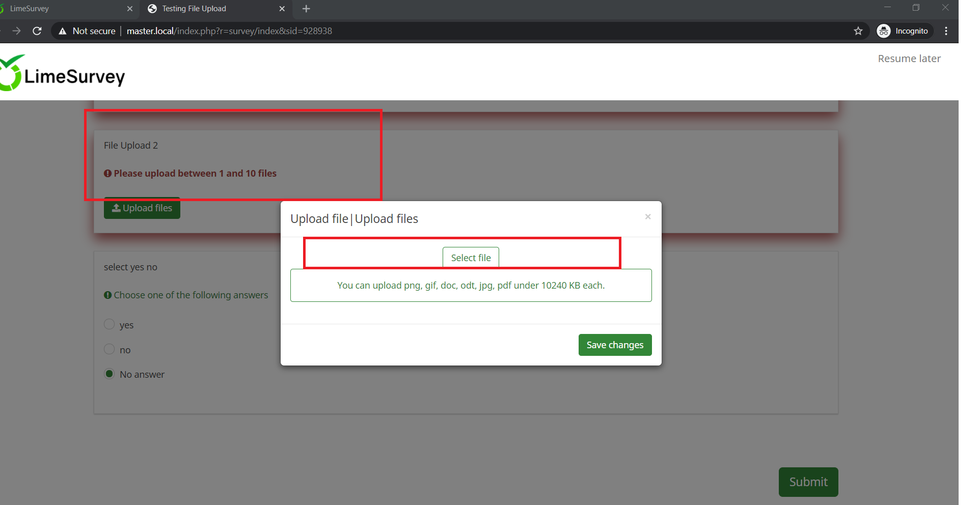Select the yes radio option
The height and width of the screenshot is (505, 980).
point(109,324)
